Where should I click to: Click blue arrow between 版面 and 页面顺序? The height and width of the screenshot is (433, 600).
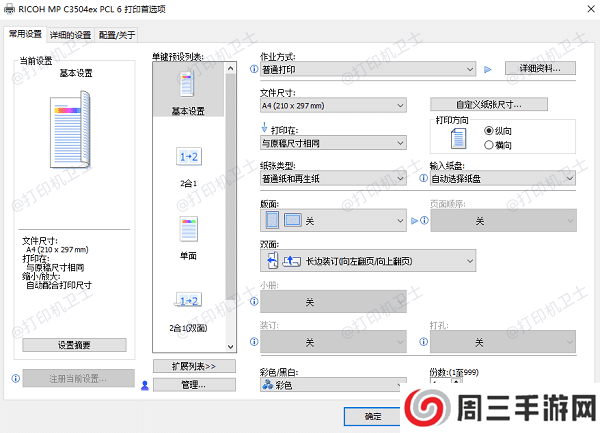point(414,221)
